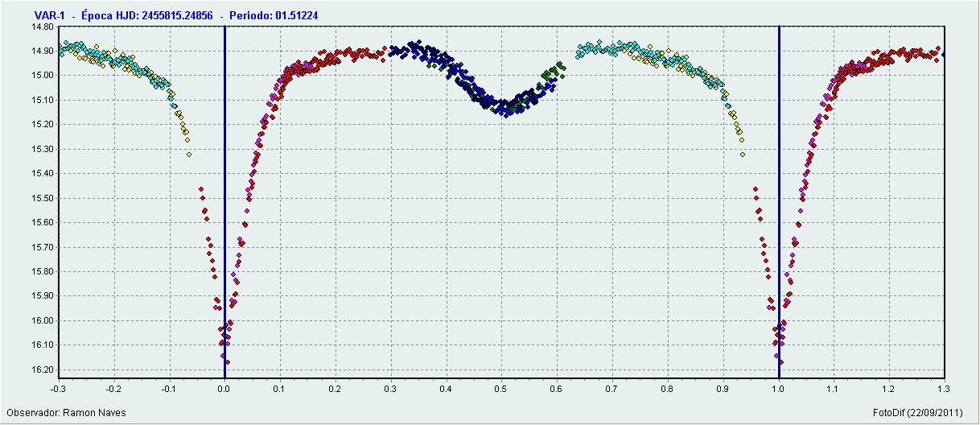
Task: Click the 1.2 phase axis label
Action: (888, 389)
